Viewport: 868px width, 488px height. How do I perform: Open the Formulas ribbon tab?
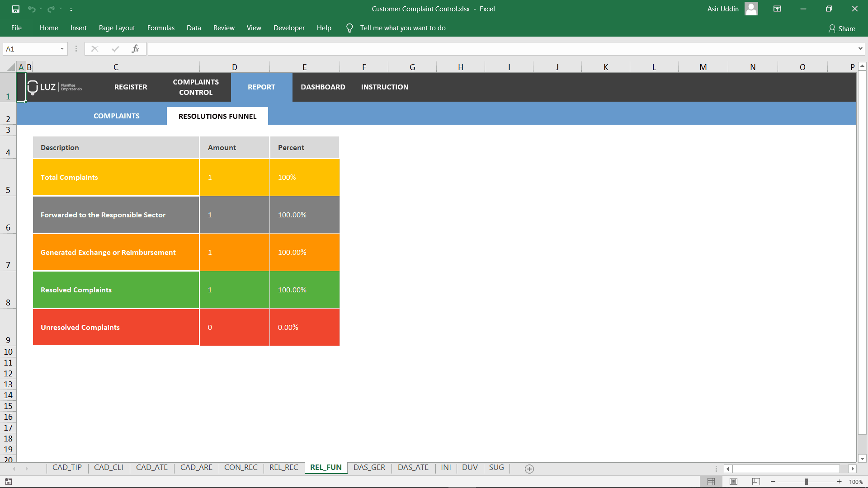point(160,28)
